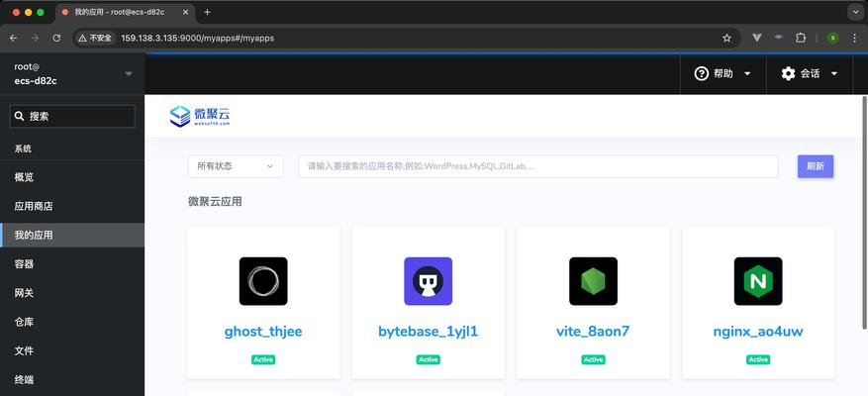Click the 不安全 security warning indicator
Image resolution: width=868 pixels, height=396 pixels.
coord(95,39)
